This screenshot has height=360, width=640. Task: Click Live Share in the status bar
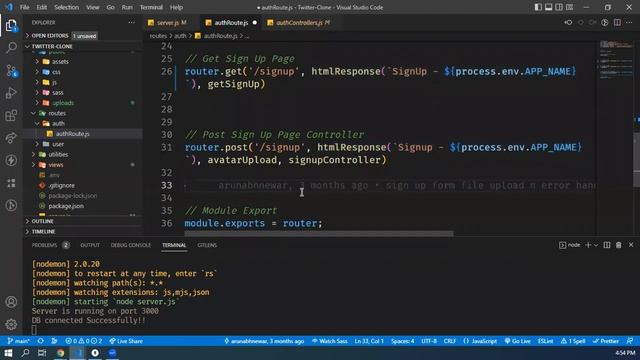pos(126,341)
